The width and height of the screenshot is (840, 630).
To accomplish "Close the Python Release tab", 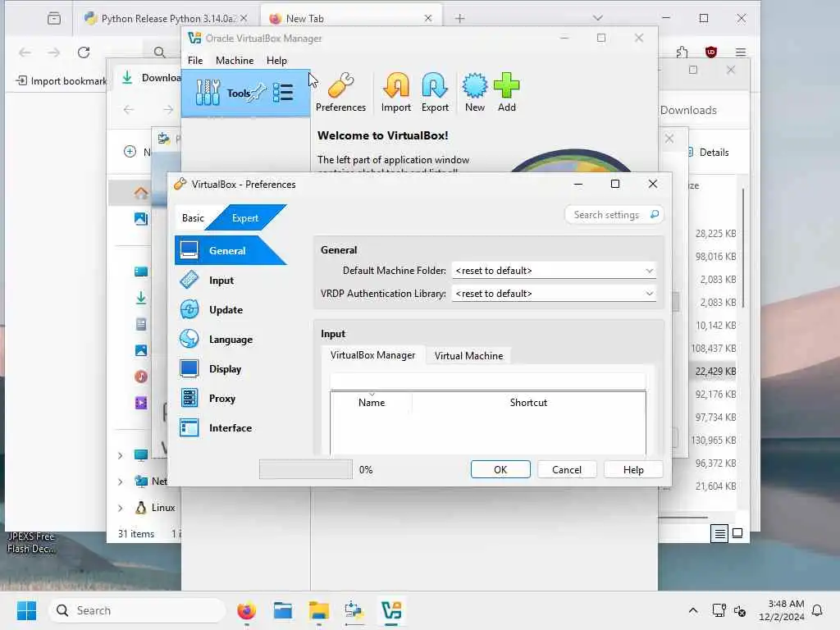I will (x=244, y=18).
